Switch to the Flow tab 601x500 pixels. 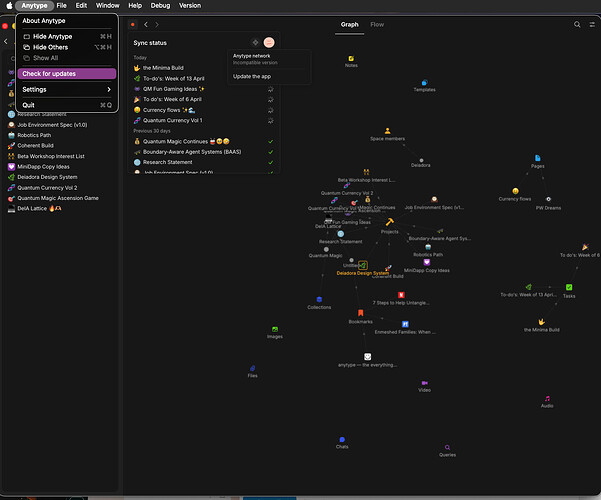tap(377, 25)
